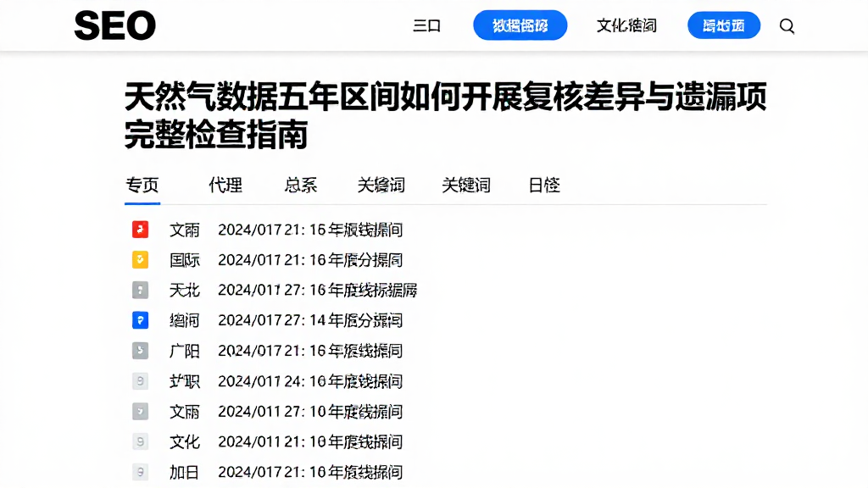Click the 天北 row label
868x488 pixels.
[184, 291]
